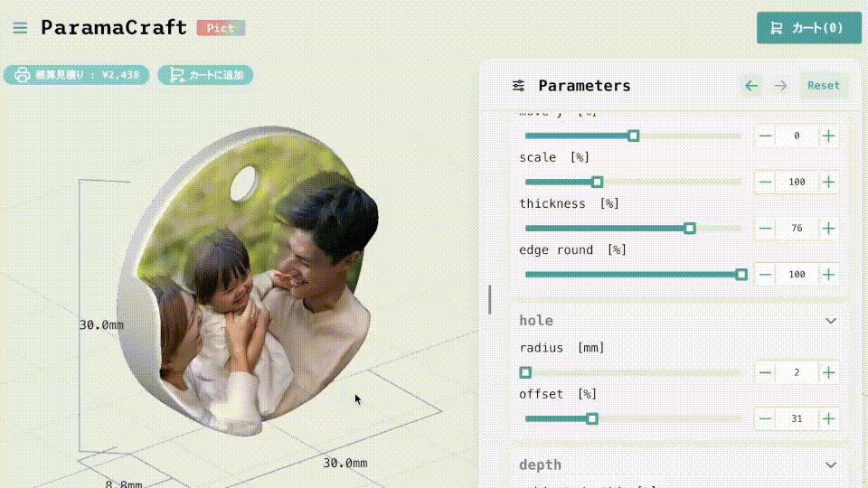Click the redo arrow in Parameters
The height and width of the screenshot is (488, 868).
pyautogui.click(x=781, y=86)
